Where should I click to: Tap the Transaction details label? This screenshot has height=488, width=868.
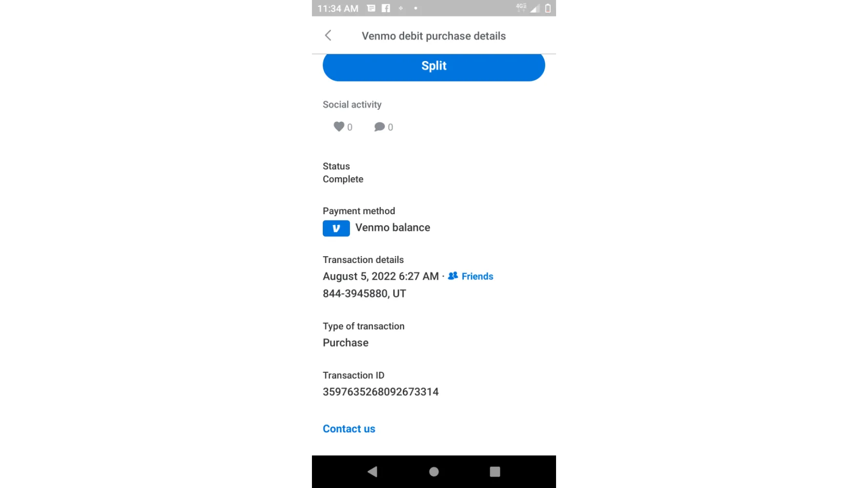click(x=363, y=260)
